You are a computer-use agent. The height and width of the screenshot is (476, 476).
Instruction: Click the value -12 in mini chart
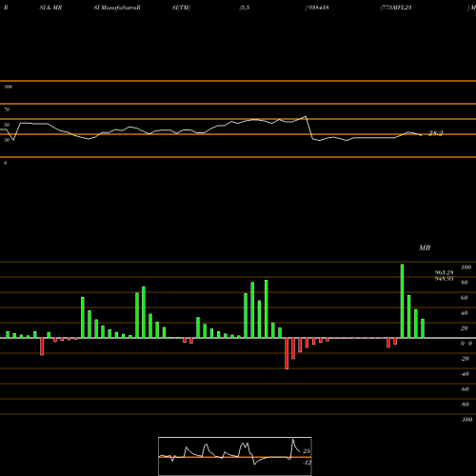coord(307,463)
